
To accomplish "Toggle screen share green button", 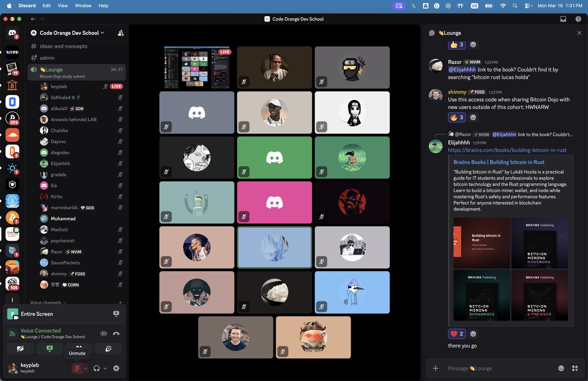I will [x=49, y=349].
